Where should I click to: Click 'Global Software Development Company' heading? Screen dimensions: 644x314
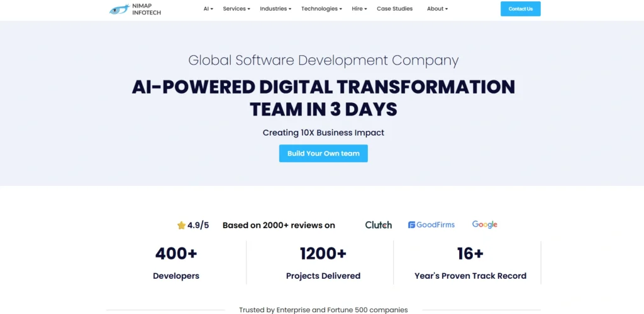point(323,60)
